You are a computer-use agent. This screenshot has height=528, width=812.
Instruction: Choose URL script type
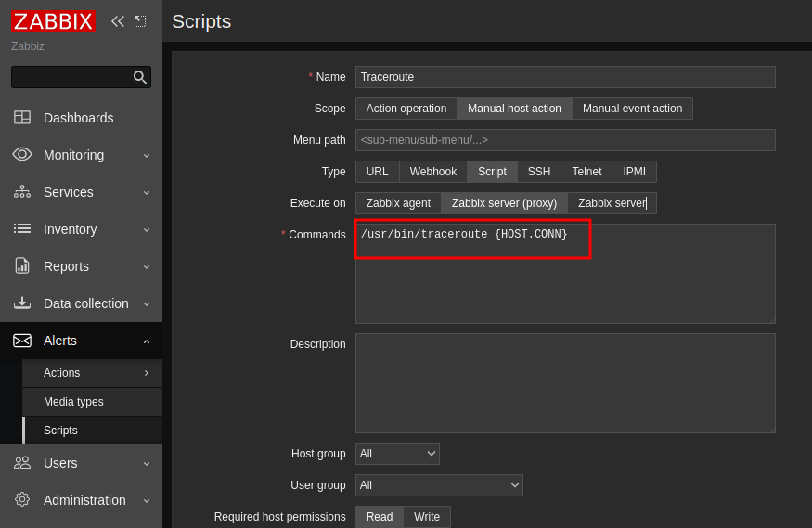377,172
